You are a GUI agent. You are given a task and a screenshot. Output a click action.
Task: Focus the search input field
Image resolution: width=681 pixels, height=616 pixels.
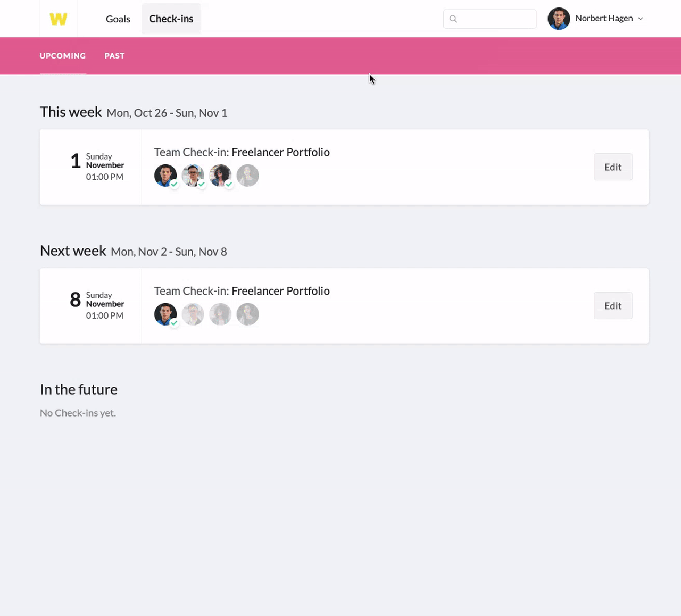tap(490, 19)
